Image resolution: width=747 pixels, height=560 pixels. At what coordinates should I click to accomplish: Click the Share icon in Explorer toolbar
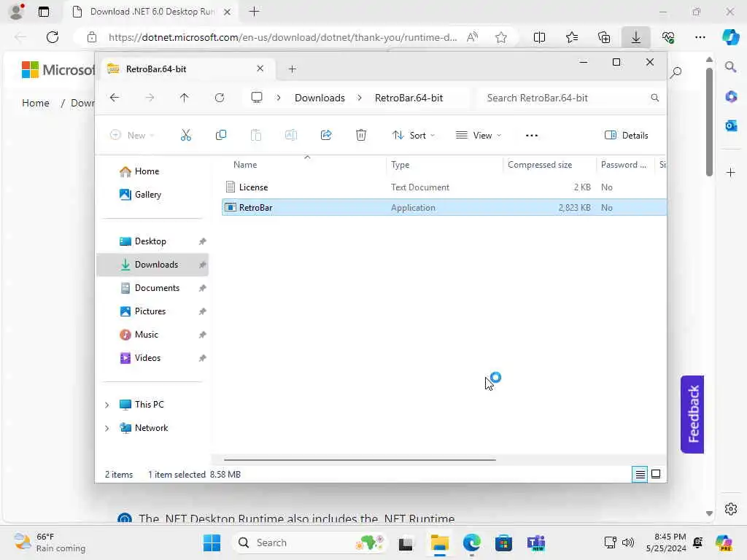tap(326, 135)
